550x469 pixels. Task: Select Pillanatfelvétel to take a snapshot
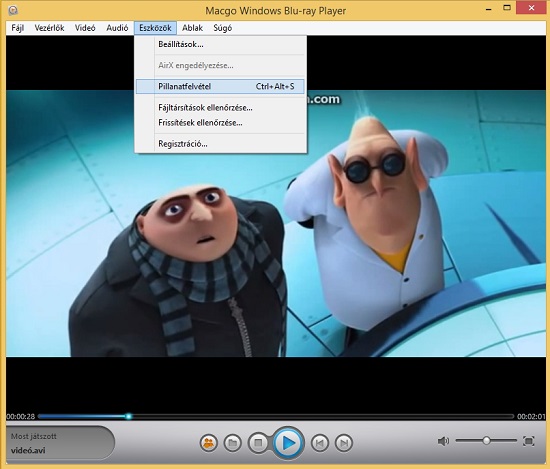pos(220,86)
